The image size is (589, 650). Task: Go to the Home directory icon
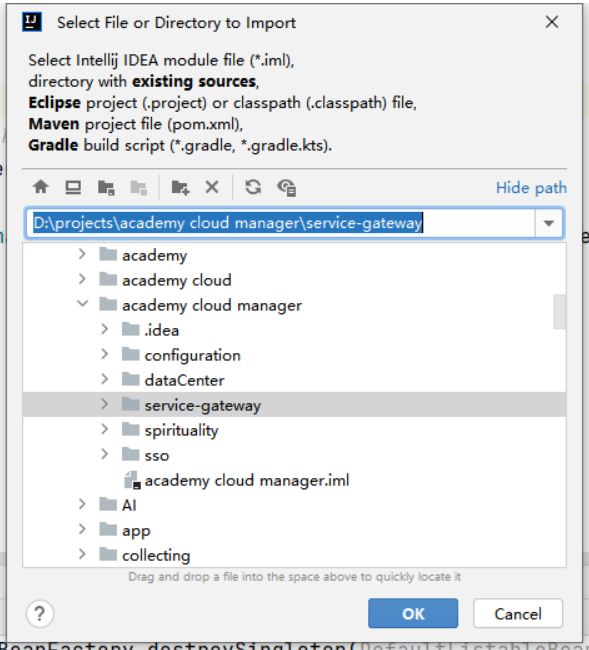pos(41,187)
